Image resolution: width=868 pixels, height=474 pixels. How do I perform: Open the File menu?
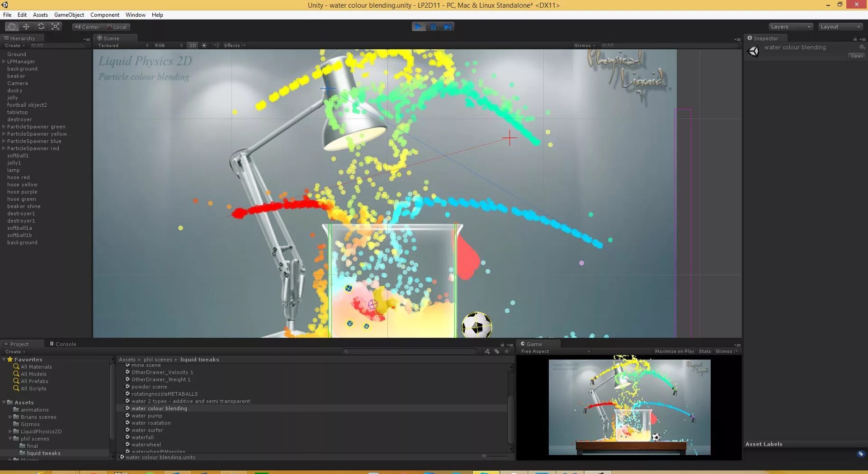tap(7, 15)
